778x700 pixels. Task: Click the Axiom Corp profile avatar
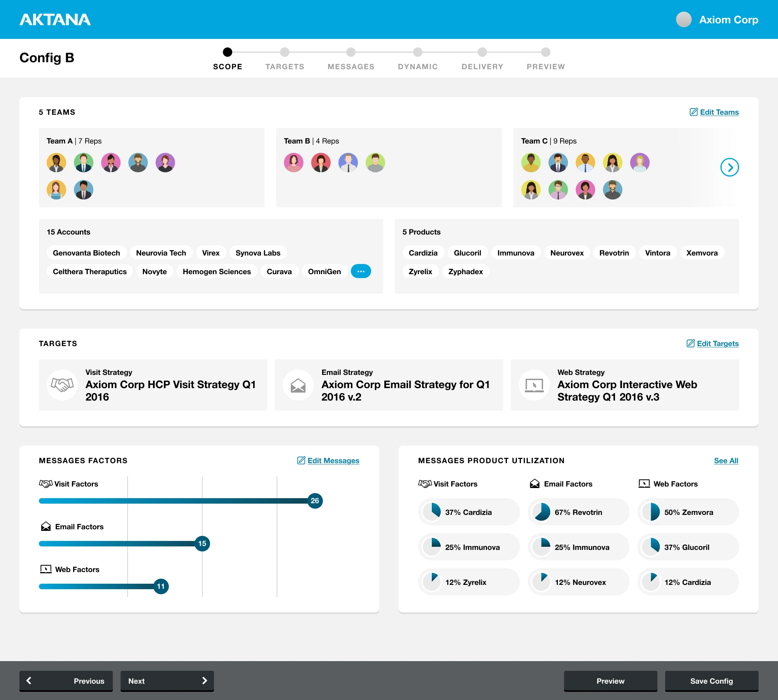pyautogui.click(x=683, y=19)
